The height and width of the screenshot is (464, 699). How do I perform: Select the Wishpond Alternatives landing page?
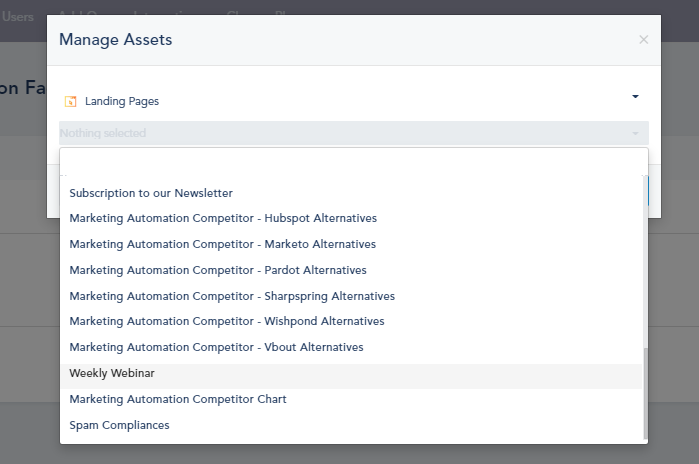227,321
